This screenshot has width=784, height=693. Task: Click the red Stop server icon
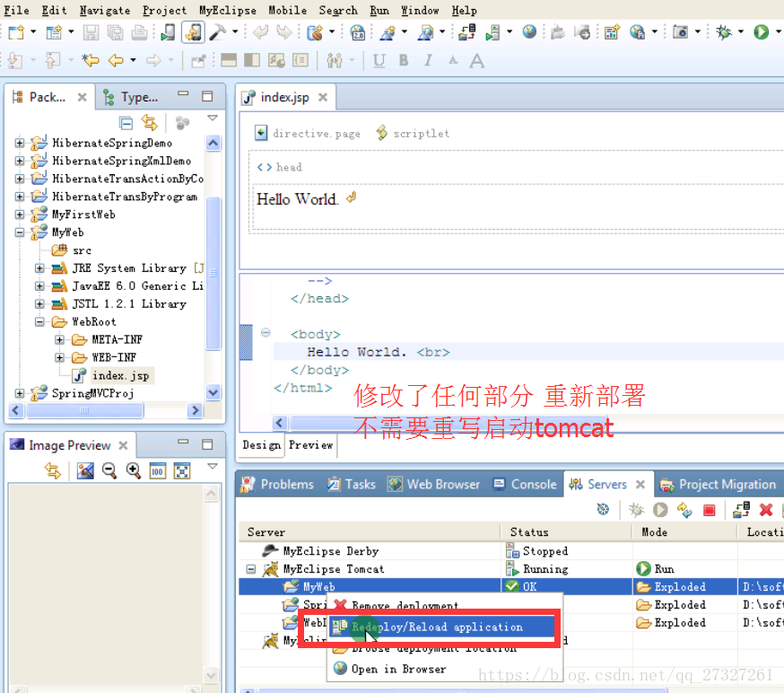coord(709,510)
